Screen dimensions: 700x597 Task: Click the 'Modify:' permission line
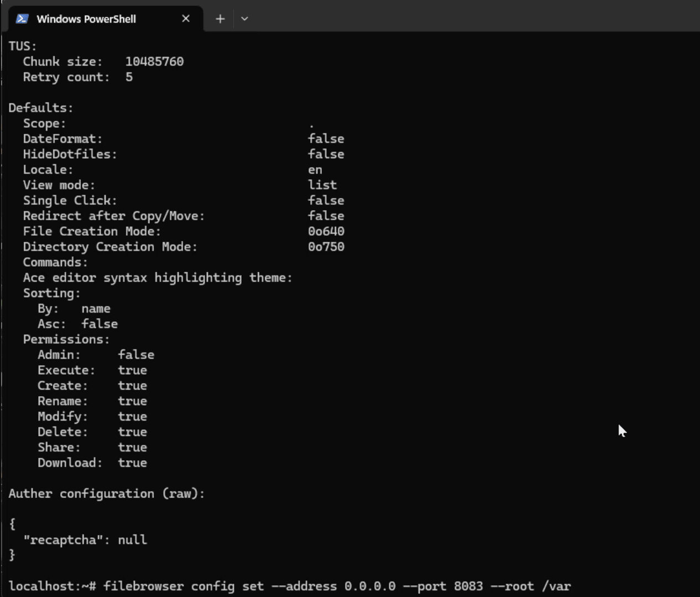point(92,417)
